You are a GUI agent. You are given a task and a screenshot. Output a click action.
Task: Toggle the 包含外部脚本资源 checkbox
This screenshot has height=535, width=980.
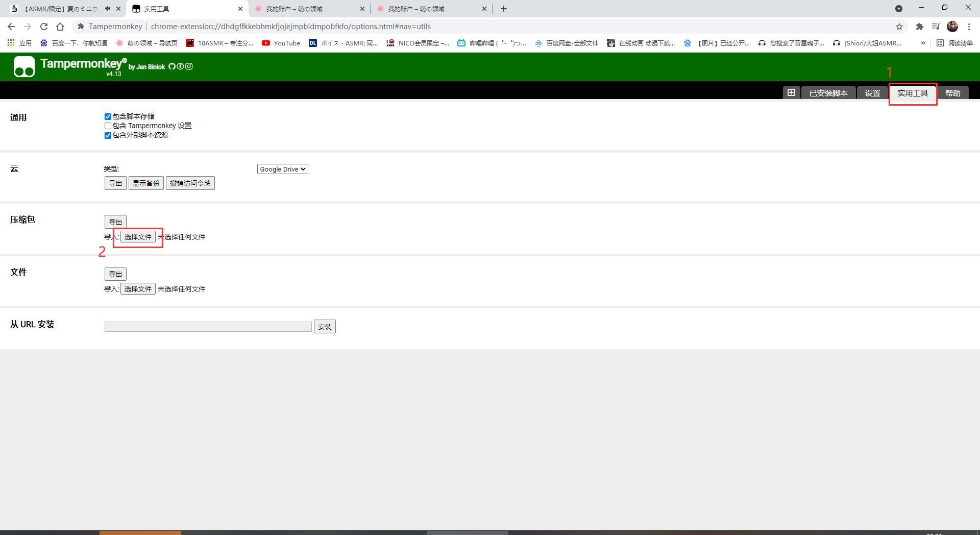(108, 135)
